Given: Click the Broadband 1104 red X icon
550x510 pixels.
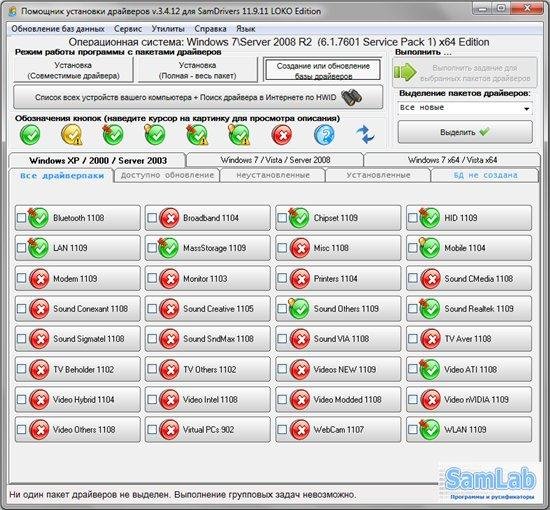Looking at the screenshot, I should (169, 218).
